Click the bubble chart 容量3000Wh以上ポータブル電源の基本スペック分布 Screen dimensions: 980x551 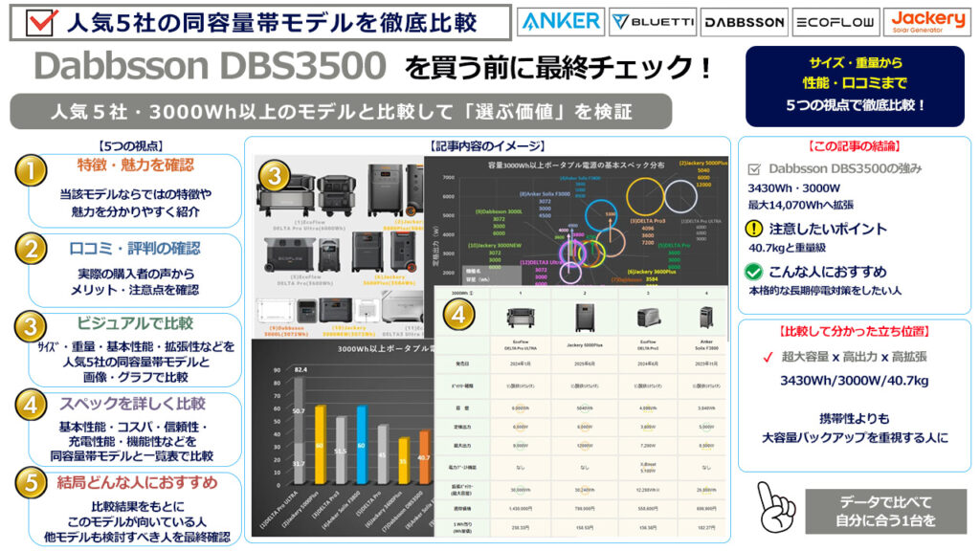pos(576,221)
